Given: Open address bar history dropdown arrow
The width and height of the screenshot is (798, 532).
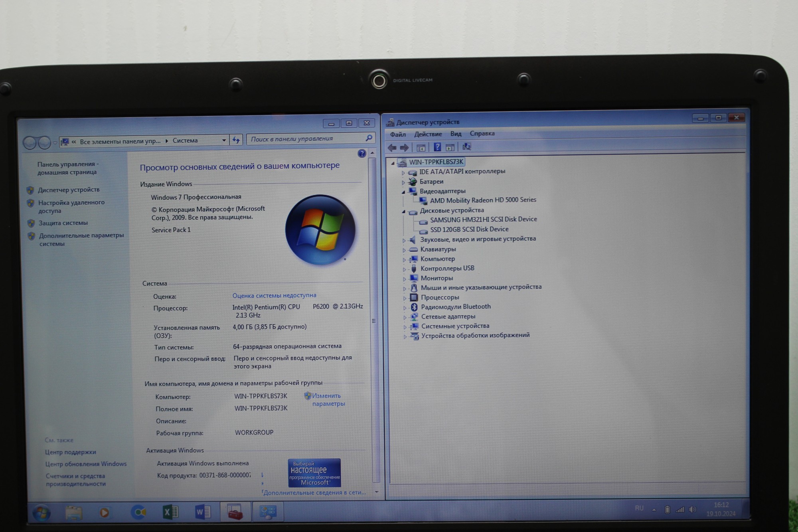Looking at the screenshot, I should 224,140.
